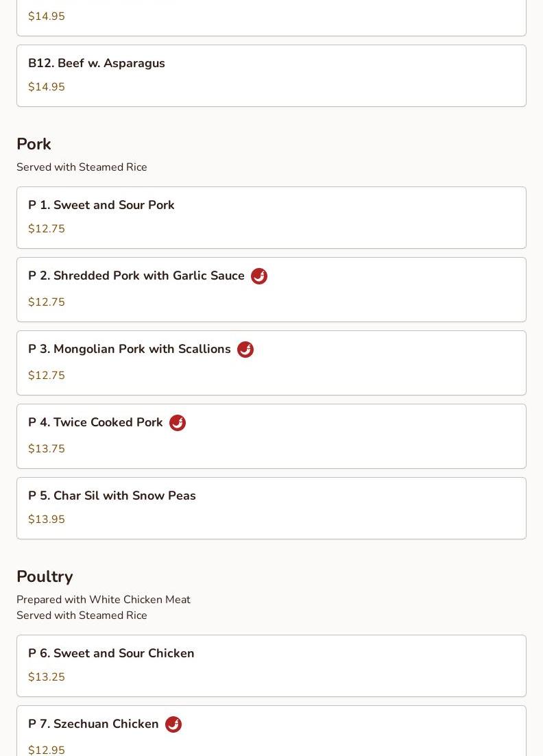Click the Poultry section heading

45,577
